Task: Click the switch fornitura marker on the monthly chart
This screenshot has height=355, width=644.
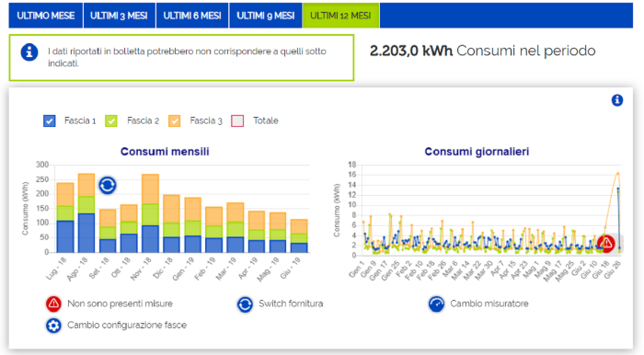Action: (108, 185)
